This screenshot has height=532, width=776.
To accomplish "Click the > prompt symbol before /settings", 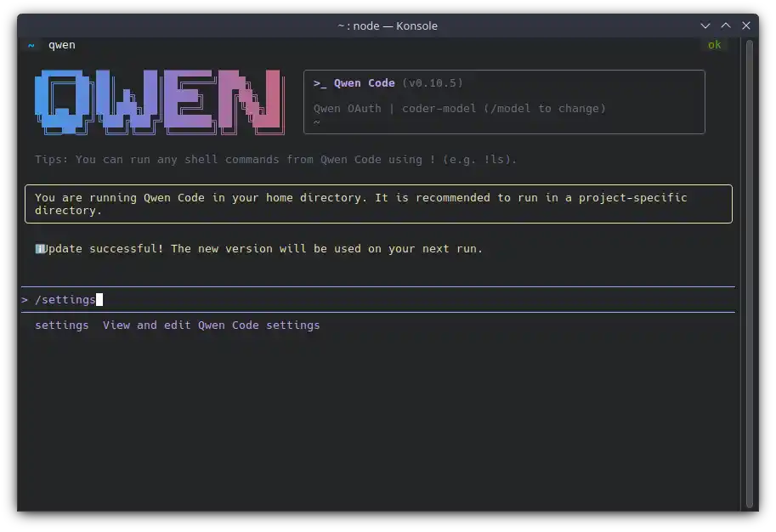I will [x=25, y=299].
